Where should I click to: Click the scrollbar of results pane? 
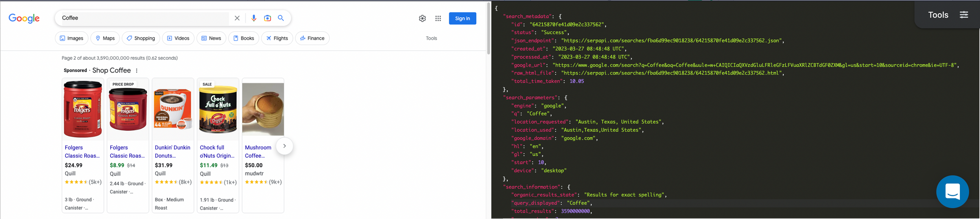[x=488, y=29]
